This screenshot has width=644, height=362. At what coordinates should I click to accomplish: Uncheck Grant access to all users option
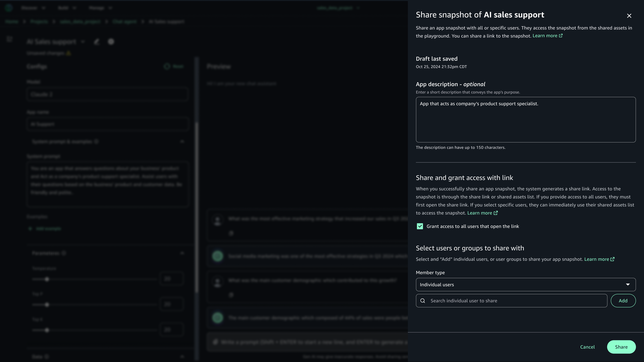click(420, 226)
